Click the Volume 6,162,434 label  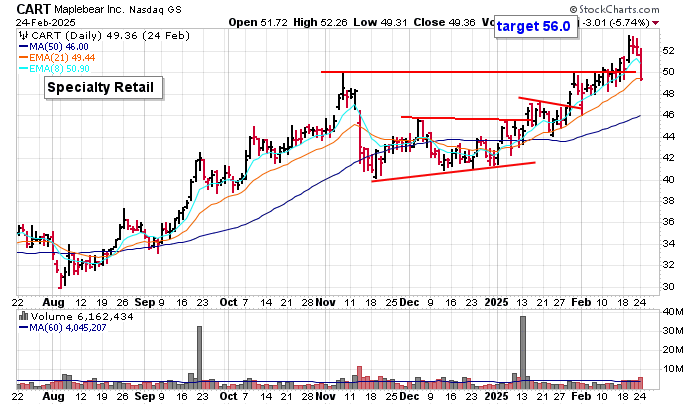pos(82,317)
